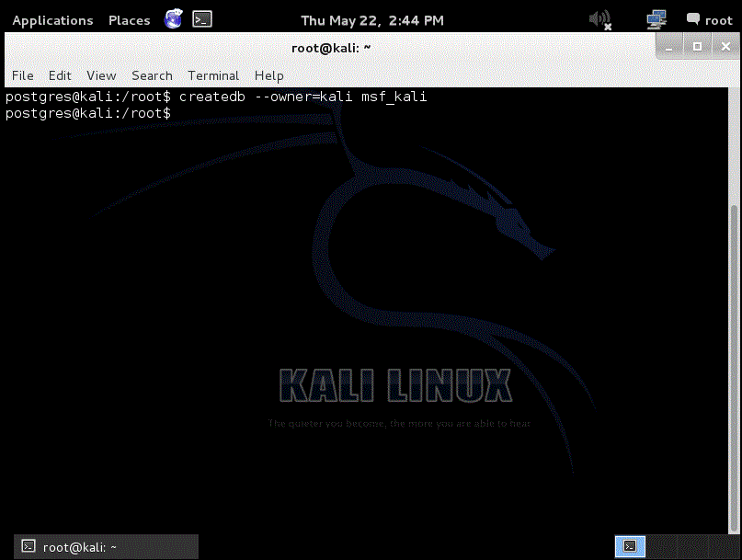This screenshot has width=742, height=560.
Task: Open the Edit menu
Action: 60,75
